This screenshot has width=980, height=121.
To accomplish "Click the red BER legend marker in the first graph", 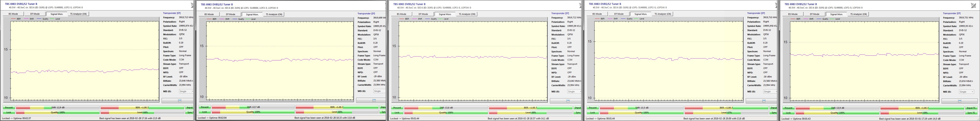I will [13, 18].
